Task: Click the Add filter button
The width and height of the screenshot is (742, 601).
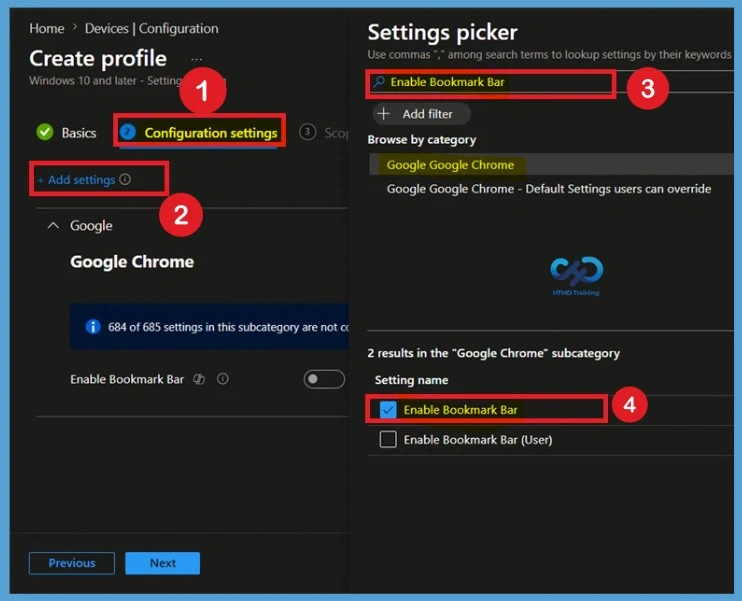Action: (x=422, y=114)
